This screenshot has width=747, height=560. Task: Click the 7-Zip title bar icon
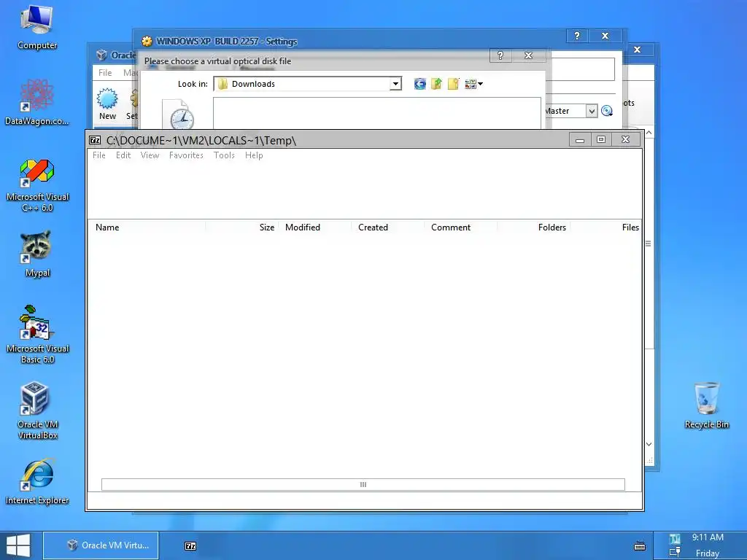point(95,140)
